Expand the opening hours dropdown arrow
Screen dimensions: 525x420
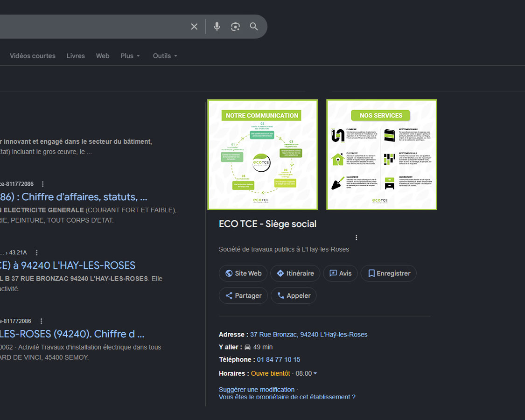click(315, 373)
